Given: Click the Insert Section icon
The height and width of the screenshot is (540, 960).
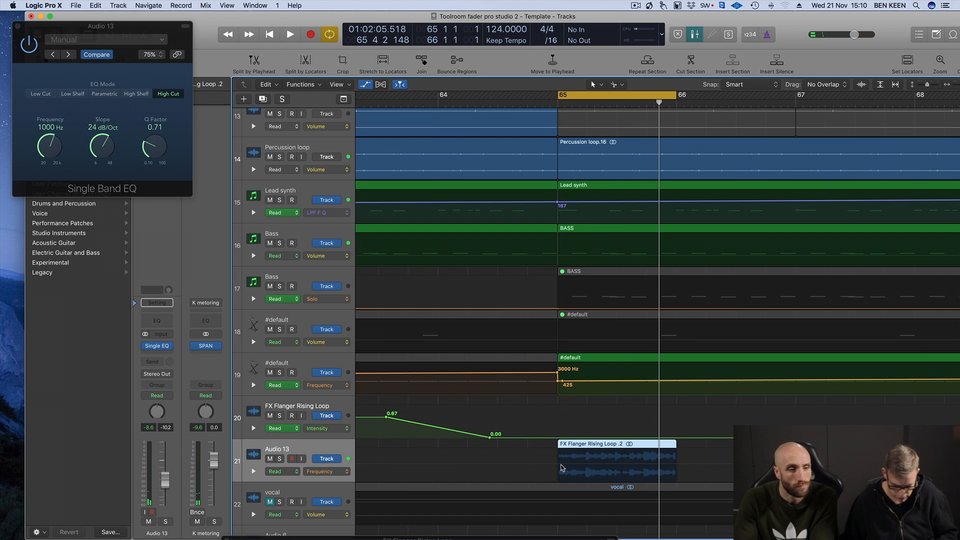Looking at the screenshot, I should tap(732, 63).
